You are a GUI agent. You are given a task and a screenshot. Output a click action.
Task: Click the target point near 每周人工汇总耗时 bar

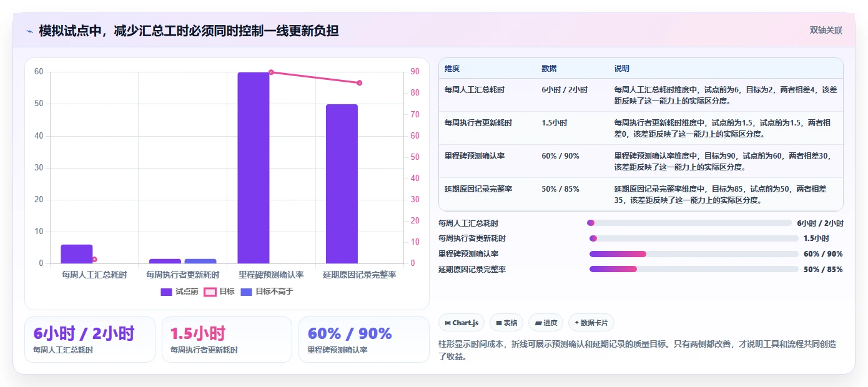pyautogui.click(x=94, y=259)
